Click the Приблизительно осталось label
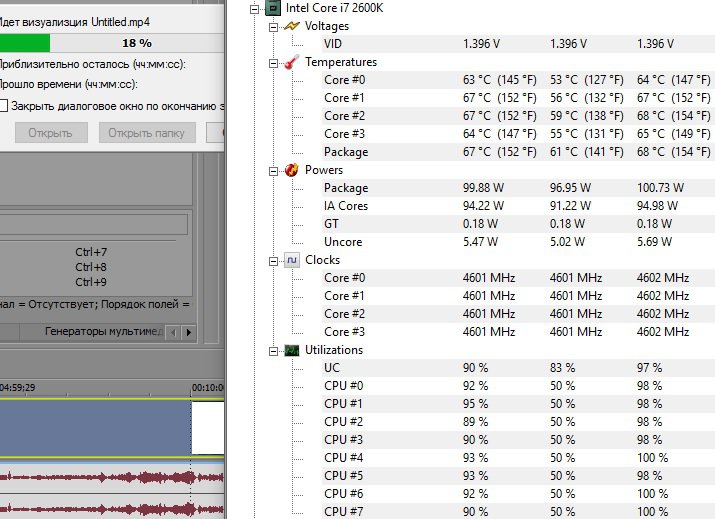Image resolution: width=715 pixels, height=519 pixels. [x=93, y=64]
